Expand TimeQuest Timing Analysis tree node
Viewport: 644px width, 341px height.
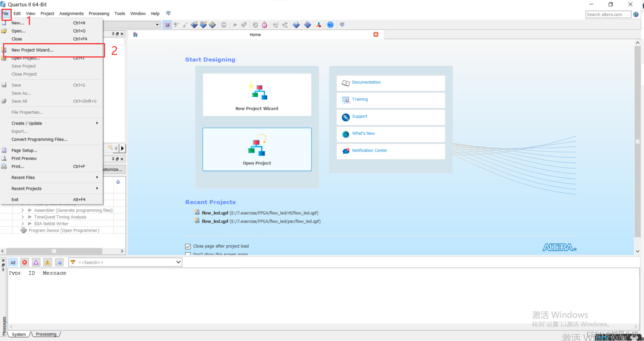coord(23,217)
